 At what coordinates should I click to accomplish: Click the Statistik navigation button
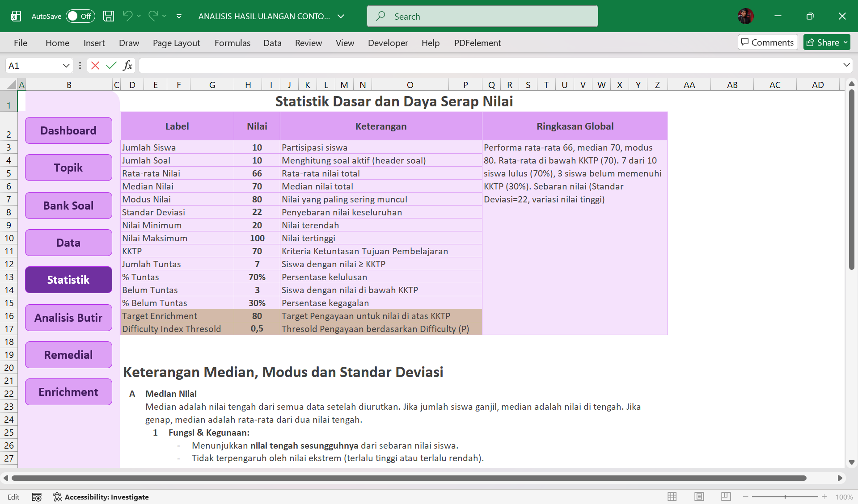tap(68, 280)
